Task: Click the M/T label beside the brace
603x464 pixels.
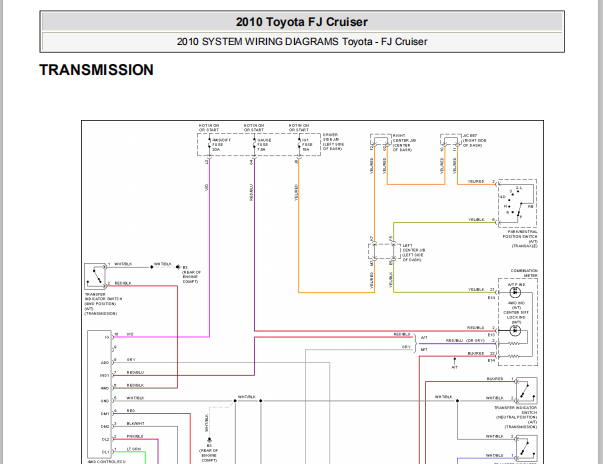Action: tap(424, 349)
